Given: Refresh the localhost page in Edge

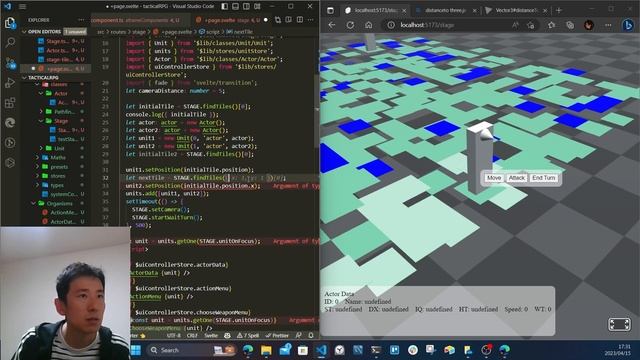Looking at the screenshot, I should (x=350, y=25).
